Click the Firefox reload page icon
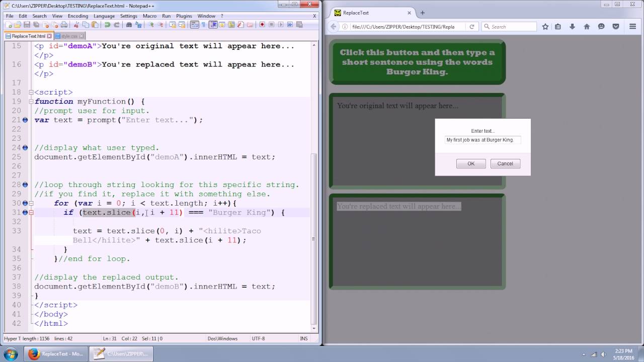644x362 pixels. click(x=472, y=27)
